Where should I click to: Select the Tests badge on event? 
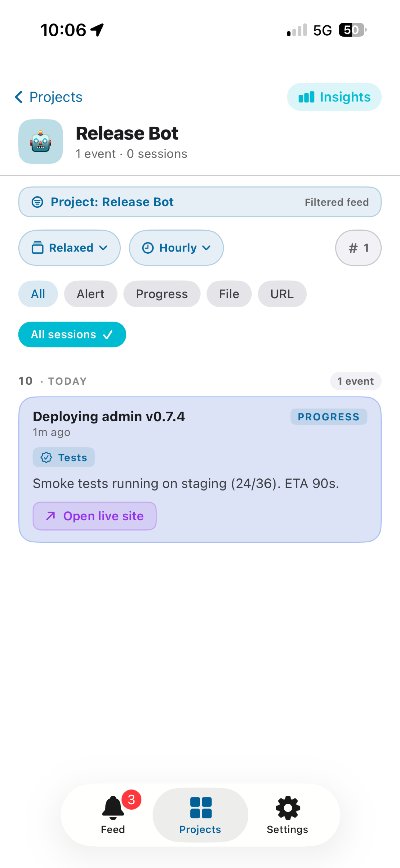coord(64,457)
